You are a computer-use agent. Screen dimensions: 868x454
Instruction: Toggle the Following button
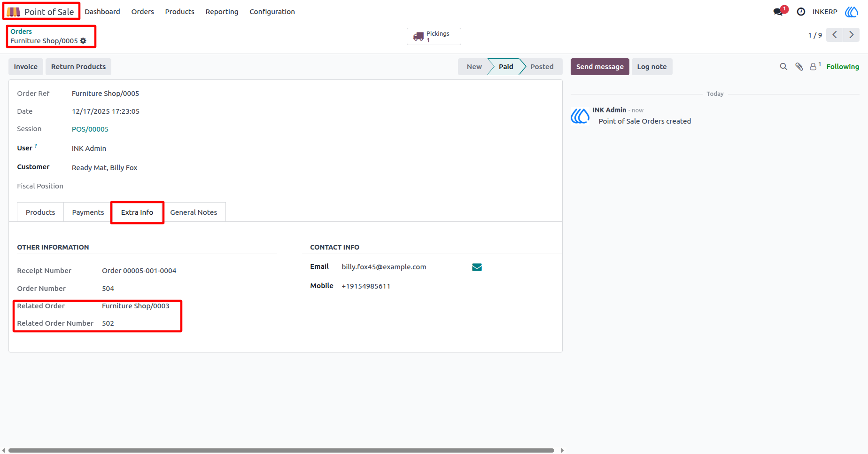(843, 67)
